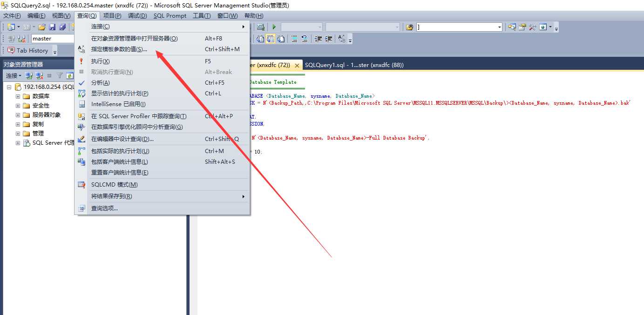This screenshot has width=644, height=315.
Task: Open the master database combo box
Action: tap(53, 39)
